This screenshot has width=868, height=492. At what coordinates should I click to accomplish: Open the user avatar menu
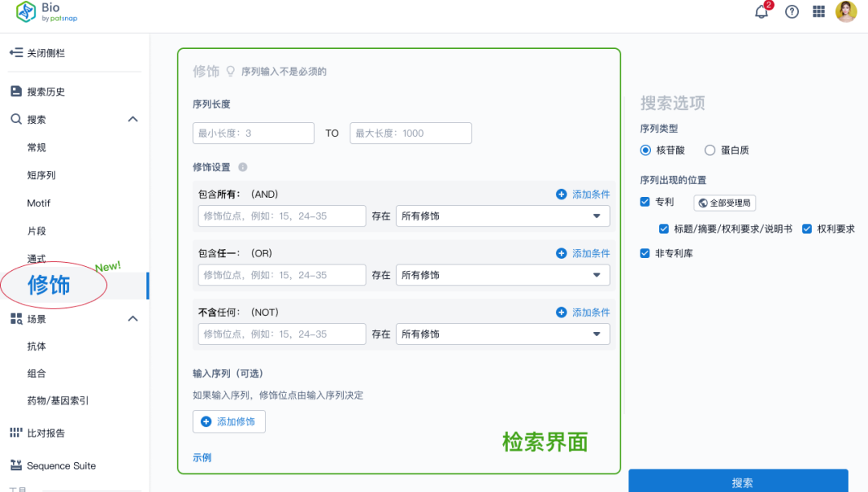(x=845, y=11)
